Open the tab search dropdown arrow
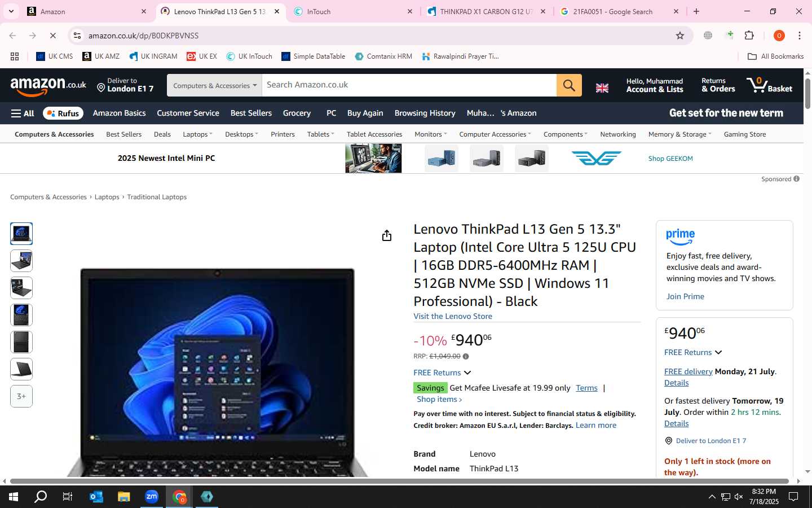812x508 pixels. pos(11,11)
